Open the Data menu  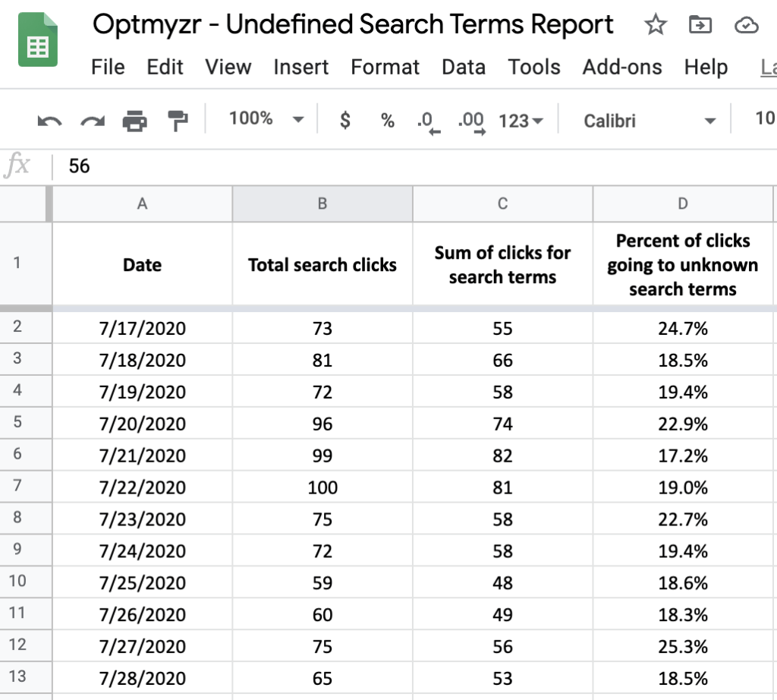pos(464,67)
